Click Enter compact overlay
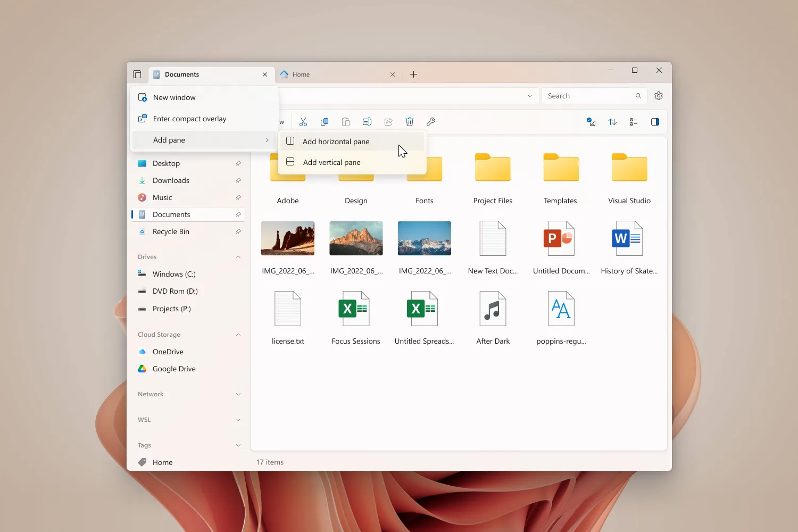The width and height of the screenshot is (798, 532). [189, 119]
